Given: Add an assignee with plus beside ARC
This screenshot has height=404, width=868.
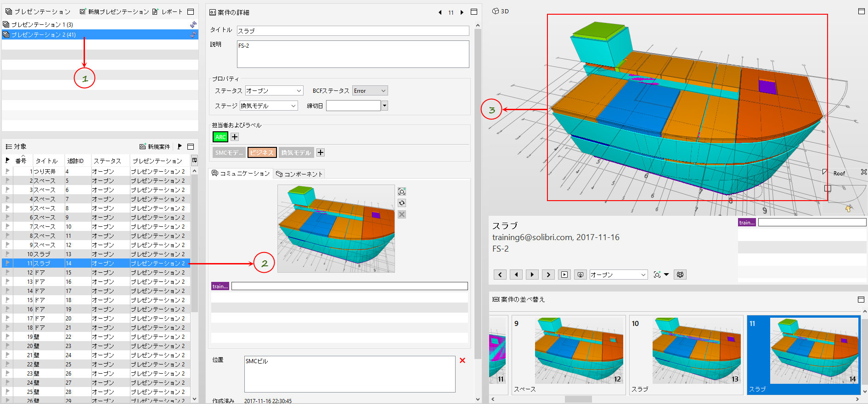Looking at the screenshot, I should 235,137.
